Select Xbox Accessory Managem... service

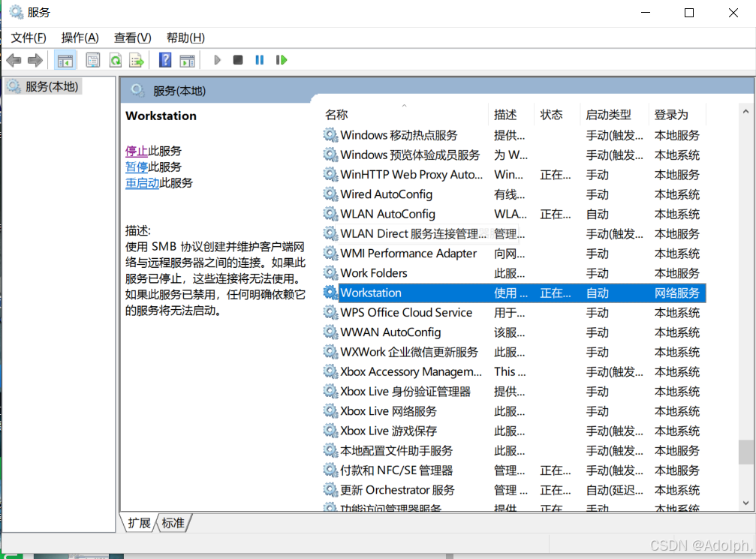(x=411, y=371)
